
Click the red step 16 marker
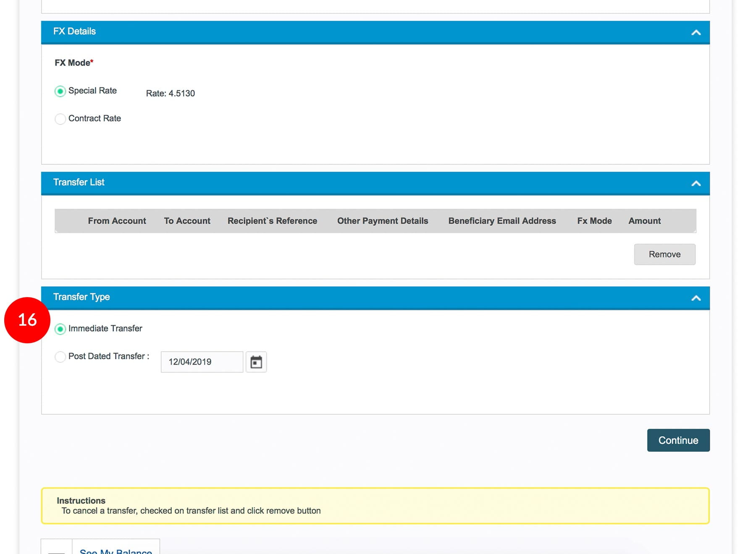coord(27,320)
